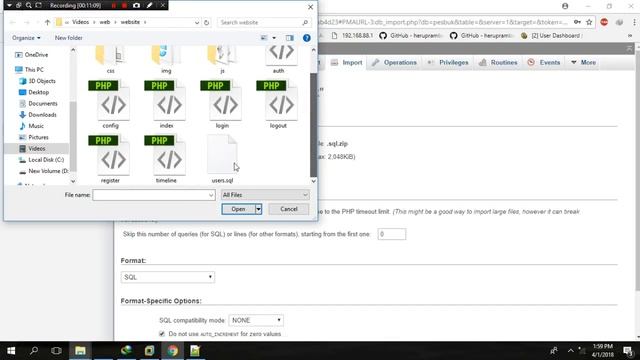Viewport: 640px width, 360px height.
Task: Toggle Do not use AUTO_INCREMENT checkbox
Action: coord(162,334)
